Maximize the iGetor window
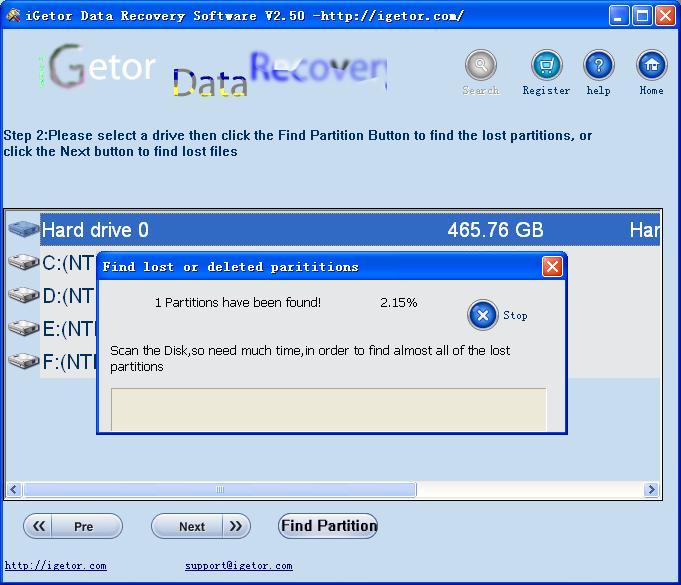681x585 pixels. (x=642, y=16)
